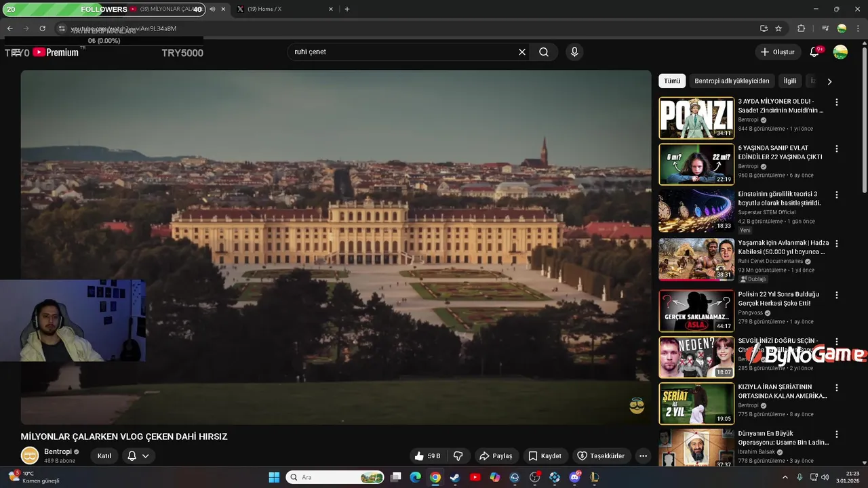
Task: Go back to the previous page
Action: 9,28
